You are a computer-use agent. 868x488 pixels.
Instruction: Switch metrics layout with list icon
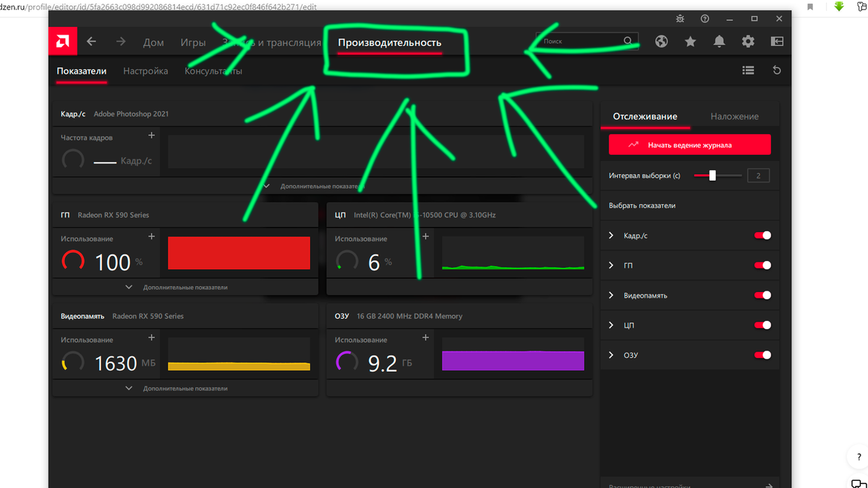tap(748, 70)
